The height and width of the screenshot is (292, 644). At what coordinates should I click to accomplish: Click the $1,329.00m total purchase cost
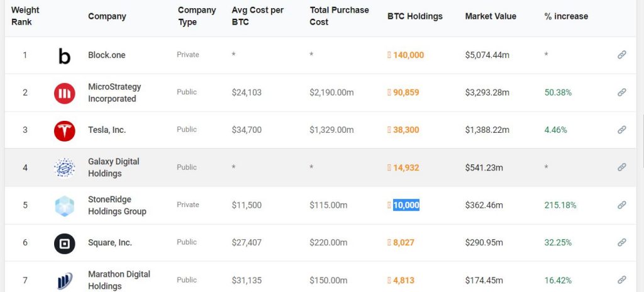pyautogui.click(x=331, y=130)
